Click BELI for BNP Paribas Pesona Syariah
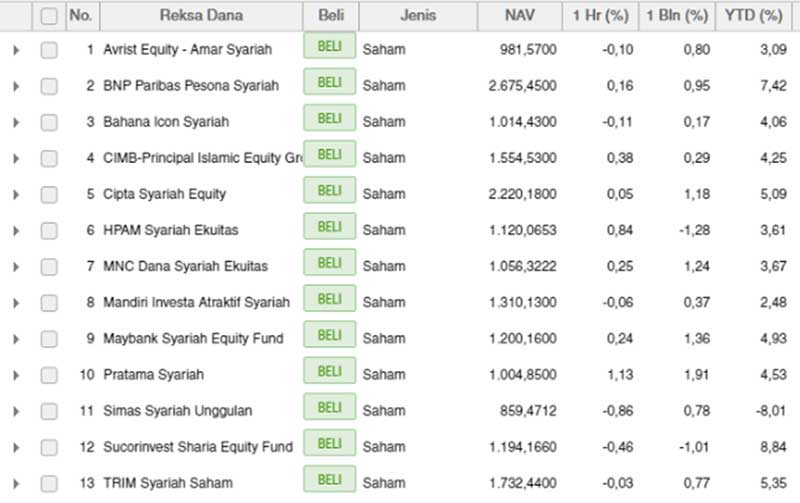The width and height of the screenshot is (800, 503). (330, 82)
